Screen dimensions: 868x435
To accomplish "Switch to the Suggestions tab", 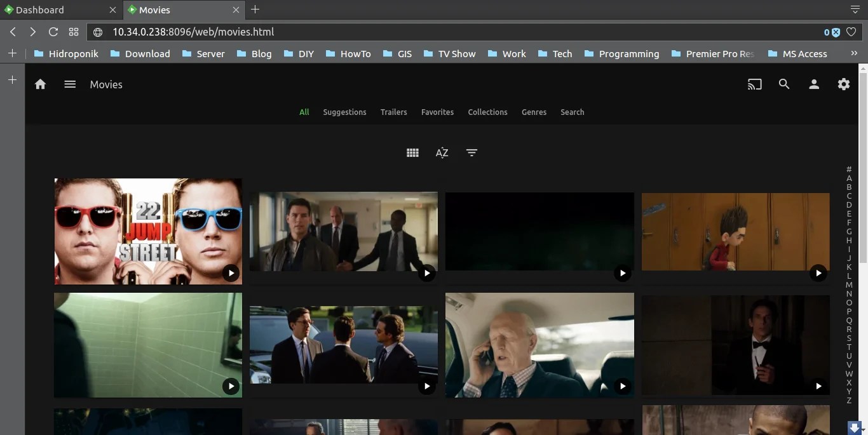I will [x=344, y=112].
